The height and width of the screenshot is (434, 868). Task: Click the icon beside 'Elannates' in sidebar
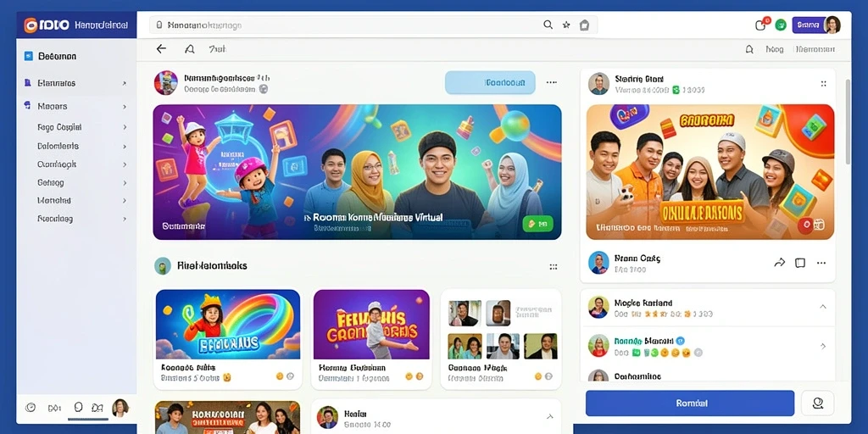pyautogui.click(x=28, y=83)
